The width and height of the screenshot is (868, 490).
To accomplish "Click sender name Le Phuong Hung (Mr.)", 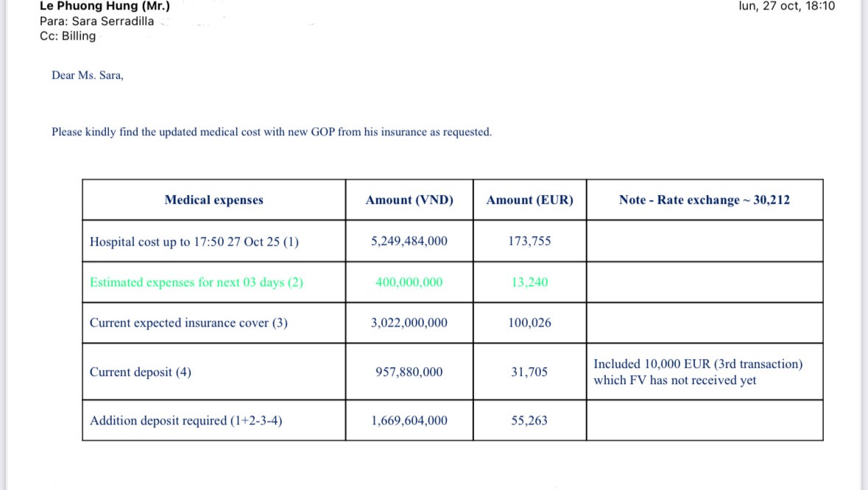I will pyautogui.click(x=105, y=7).
